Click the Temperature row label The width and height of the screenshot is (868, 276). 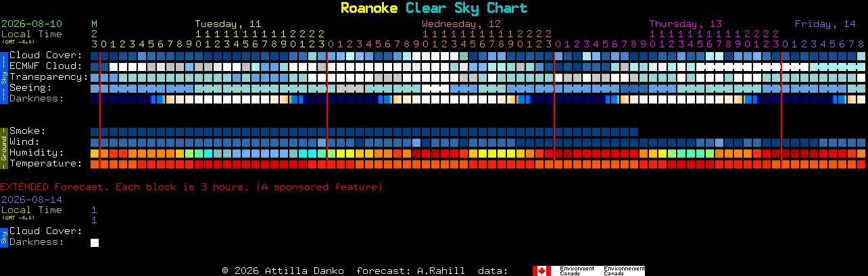46,164
